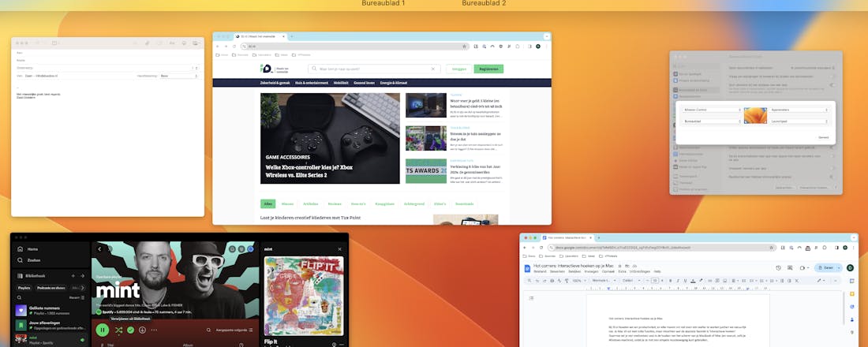
Task: Click the Onderwerp field in the mail window
Action: 107,68
